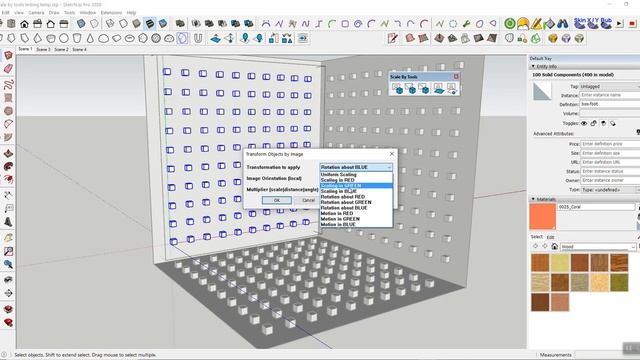This screenshot has height=360, width=640.
Task: Open the Type undefined dropdown
Action: pos(610,190)
